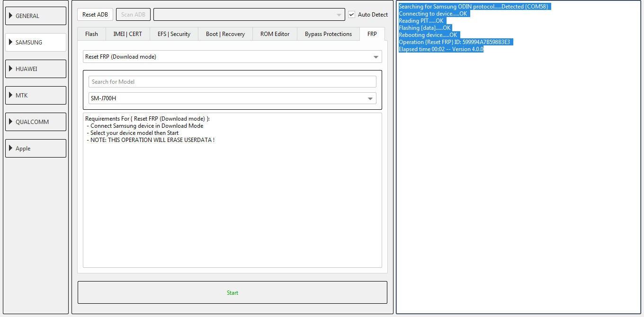Viewport: 644px width, 317px height.
Task: Open the SAMSUNG sidebar section
Action: tap(36, 42)
